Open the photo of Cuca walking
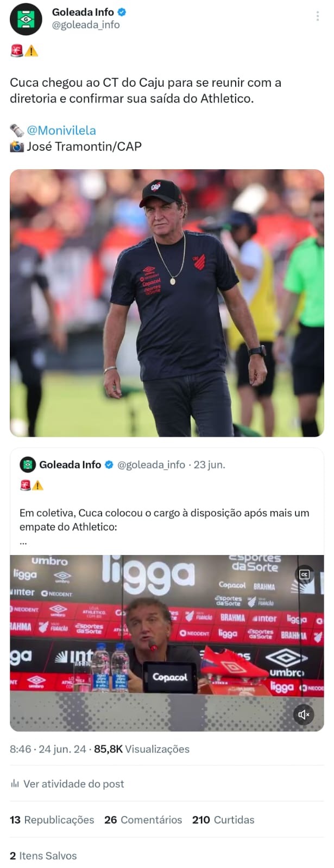Viewport: 334px width, 868px height. point(167,303)
